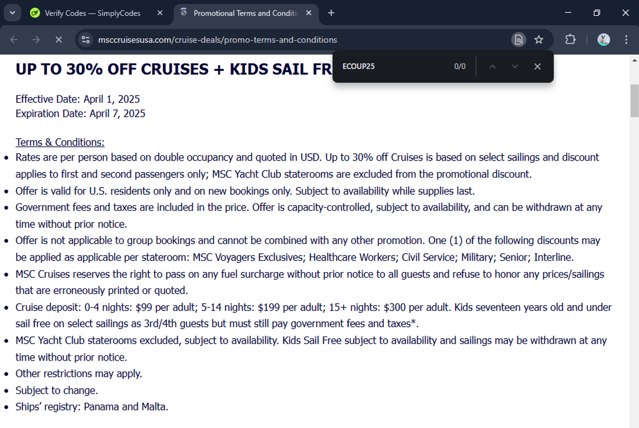This screenshot has width=639, height=428.
Task: Open the Extensions puzzle icon
Action: [x=570, y=40]
